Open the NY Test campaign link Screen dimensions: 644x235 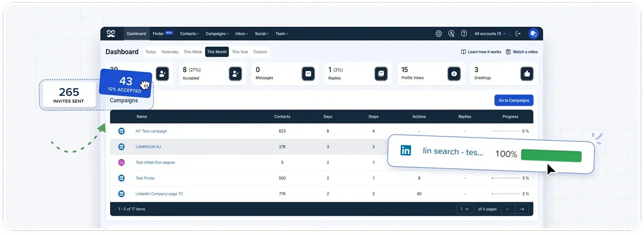(151, 131)
